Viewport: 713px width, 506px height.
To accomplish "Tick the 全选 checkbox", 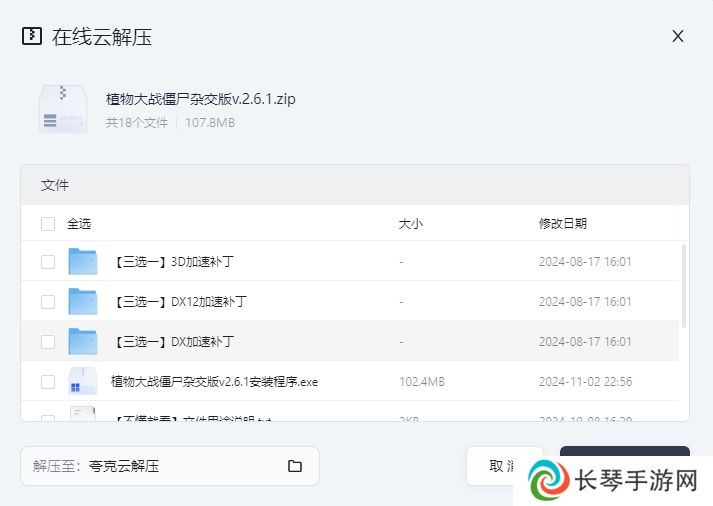I will pyautogui.click(x=48, y=224).
